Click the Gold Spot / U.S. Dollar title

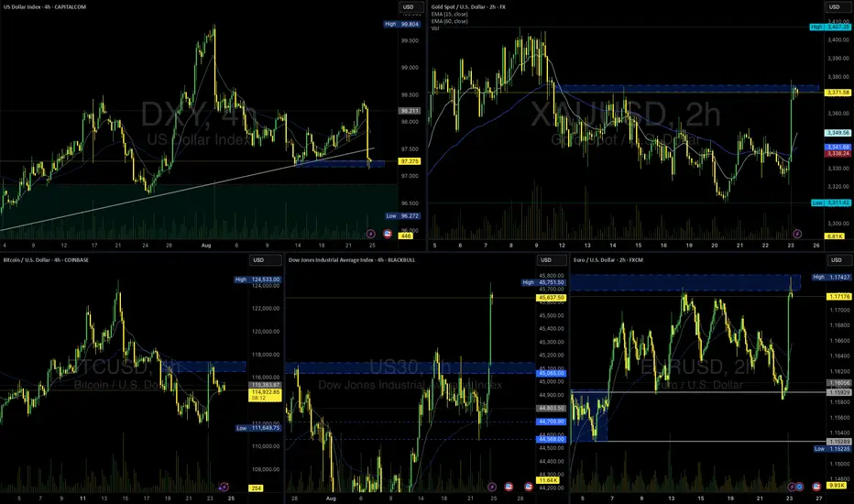tap(468, 7)
